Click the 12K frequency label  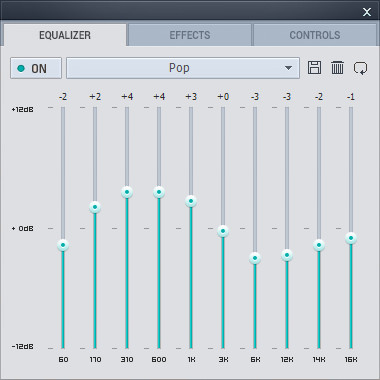click(x=287, y=360)
